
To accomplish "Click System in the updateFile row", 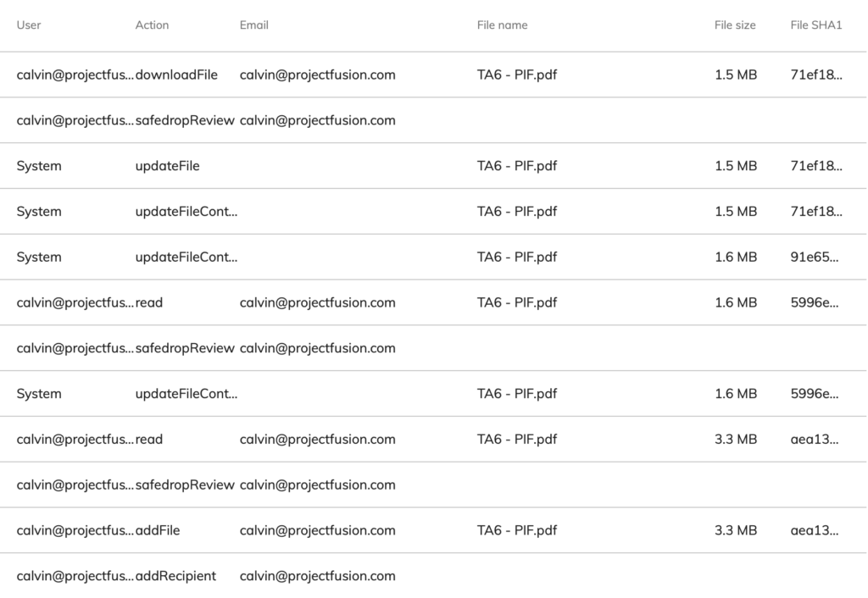I will pyautogui.click(x=39, y=166).
